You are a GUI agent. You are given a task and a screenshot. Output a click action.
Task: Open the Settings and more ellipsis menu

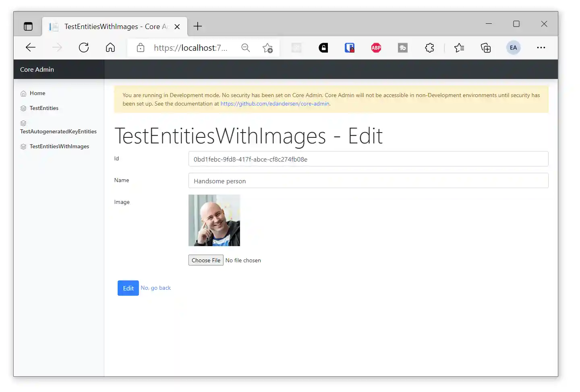coord(541,48)
